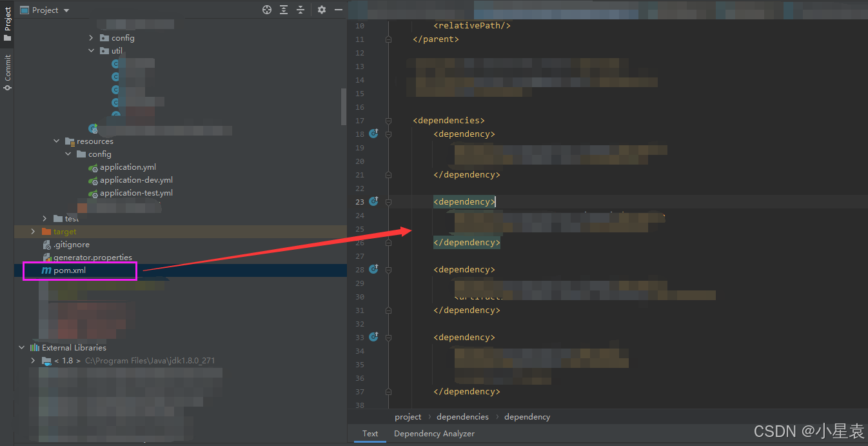The image size is (868, 446).
Task: Click the Expand All icon in Project toolbar
Action: 284,10
